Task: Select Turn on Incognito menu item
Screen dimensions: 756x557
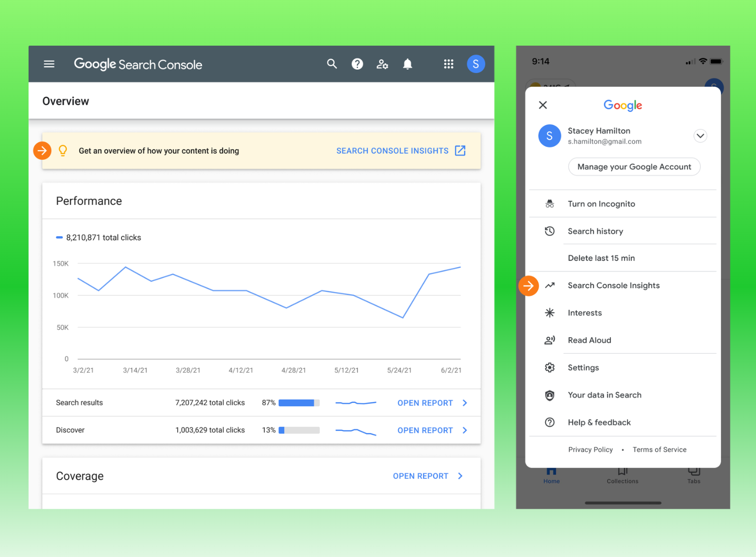Action: 622,204
